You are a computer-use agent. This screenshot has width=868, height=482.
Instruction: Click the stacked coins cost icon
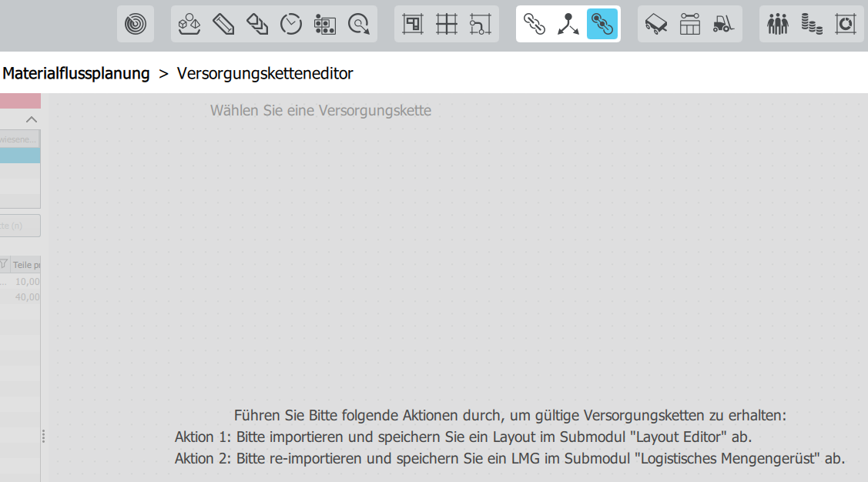coord(812,25)
